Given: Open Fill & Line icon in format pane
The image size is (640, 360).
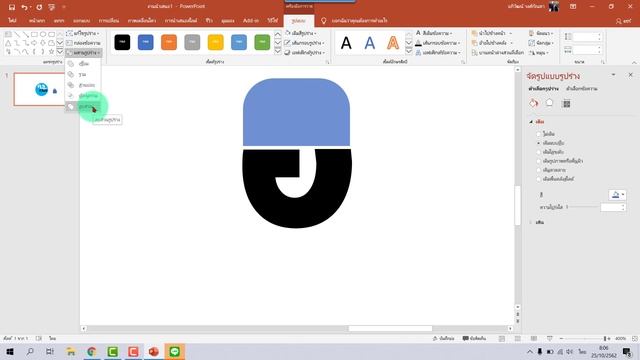Looking at the screenshot, I should [533, 104].
